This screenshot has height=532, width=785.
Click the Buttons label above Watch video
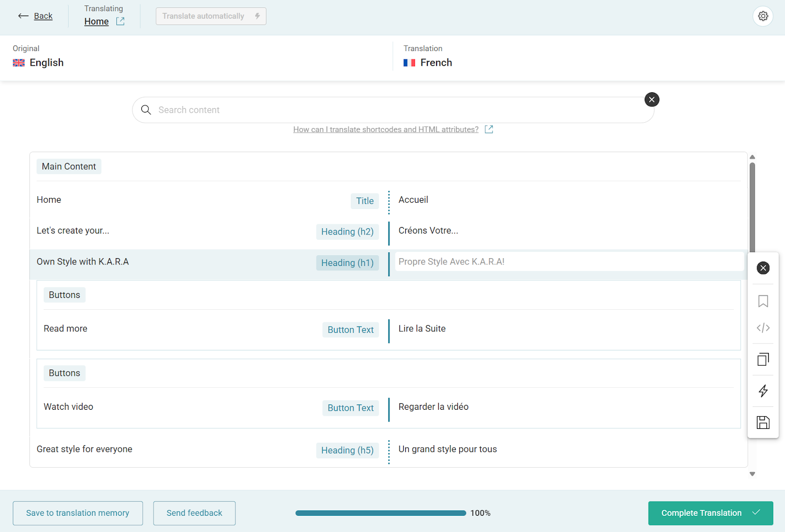[x=64, y=373]
